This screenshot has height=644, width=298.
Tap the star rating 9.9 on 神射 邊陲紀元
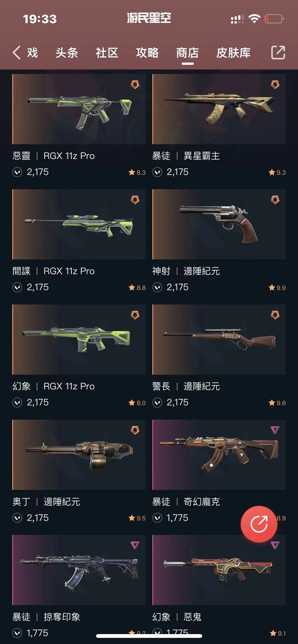pos(277,287)
